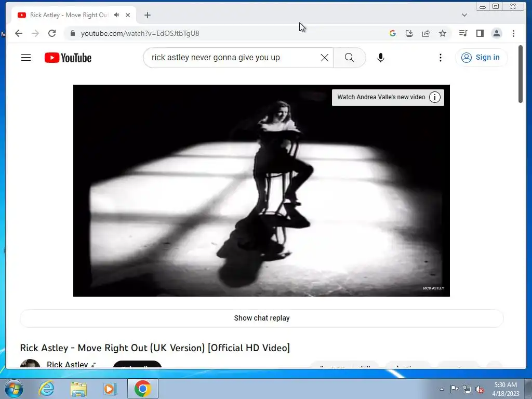Reload the YouTube page

pos(52,33)
